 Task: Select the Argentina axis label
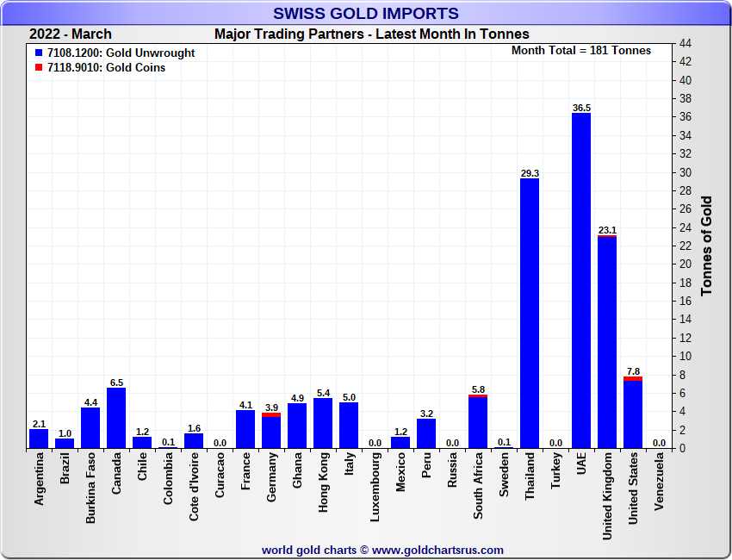pos(40,486)
